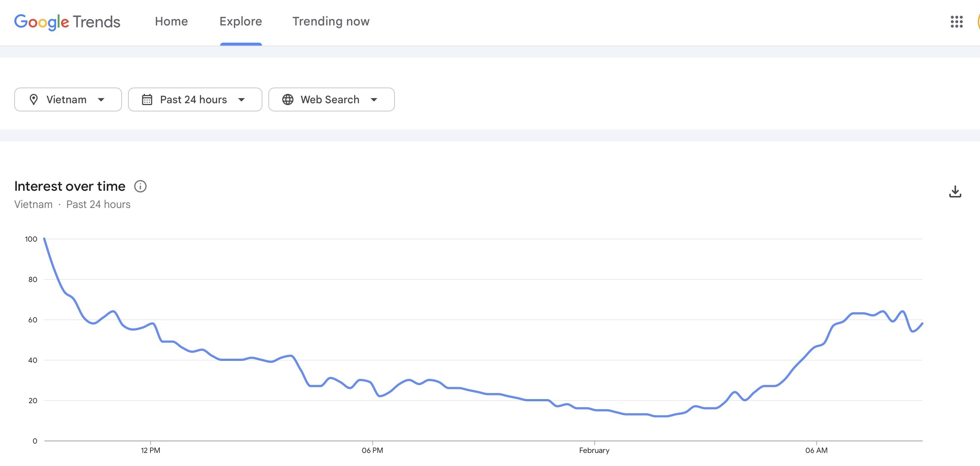Viewport: 980px width, 466px height.
Task: Click the account avatar at top right
Action: pos(978,22)
